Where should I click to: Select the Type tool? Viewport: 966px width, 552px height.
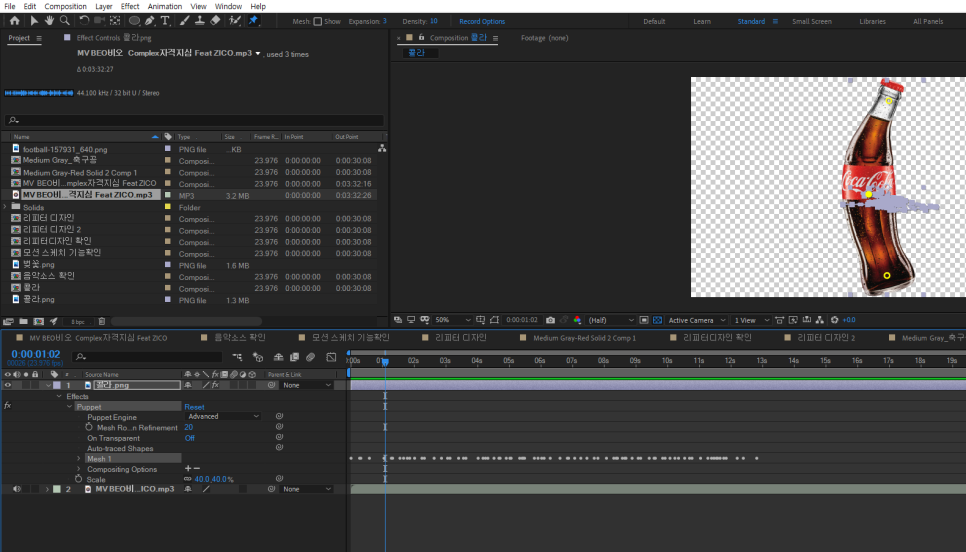click(x=165, y=21)
